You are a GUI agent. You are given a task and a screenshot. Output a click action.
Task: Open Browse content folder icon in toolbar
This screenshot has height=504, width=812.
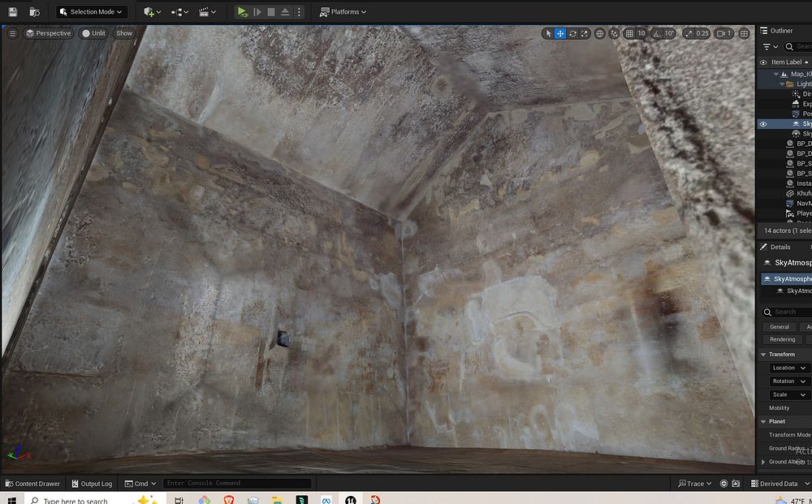pyautogui.click(x=35, y=12)
